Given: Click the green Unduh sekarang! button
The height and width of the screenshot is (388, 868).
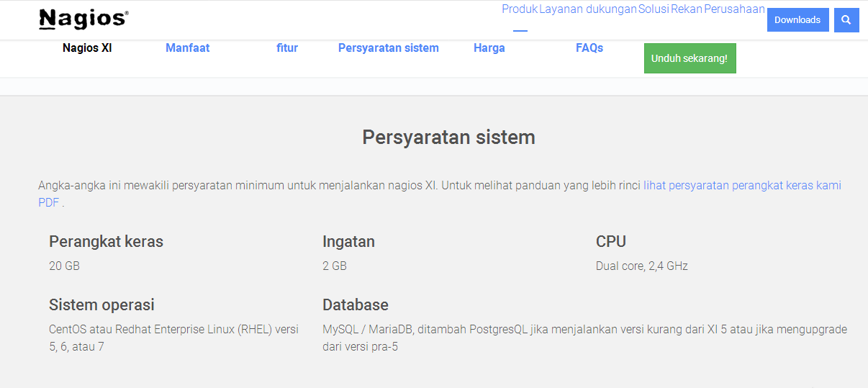Looking at the screenshot, I should (690, 58).
